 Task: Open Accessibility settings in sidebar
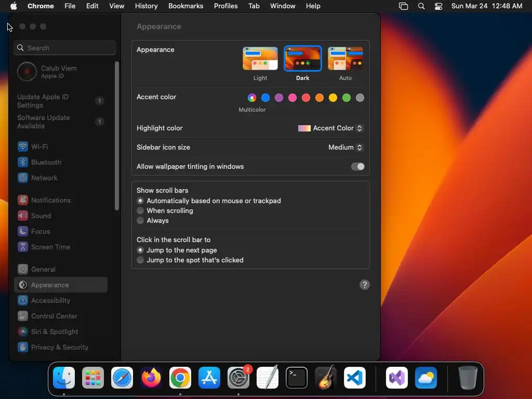coord(61,301)
